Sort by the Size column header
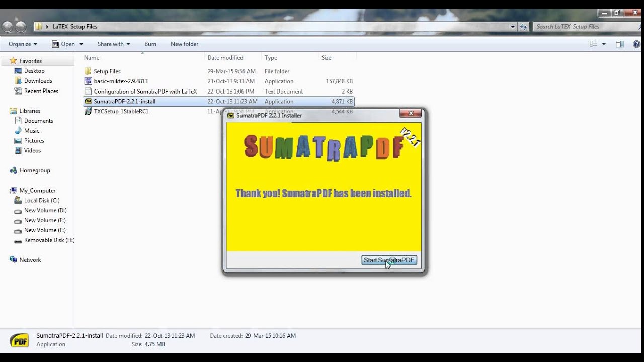Image resolution: width=644 pixels, height=362 pixels. coord(326,58)
